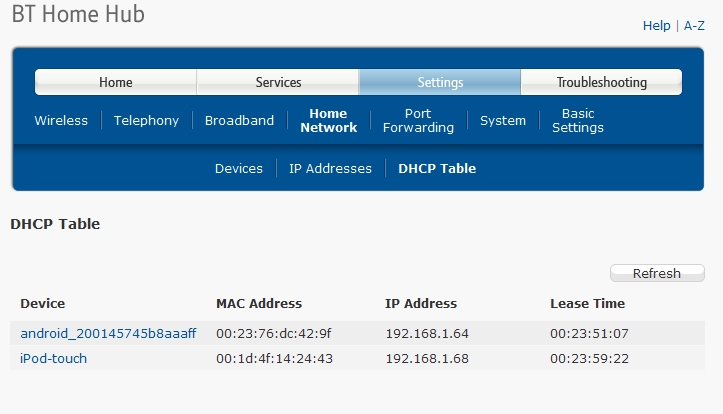Select the DHCP Table page
This screenshot has width=723, height=414.
(x=437, y=168)
